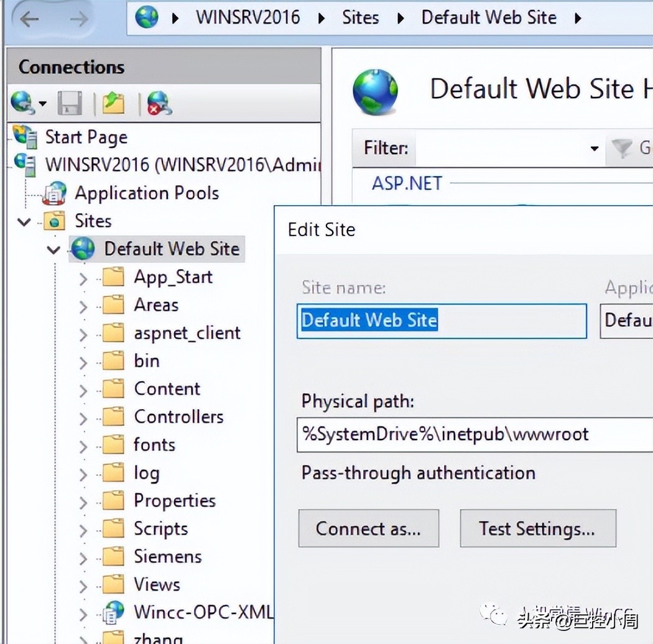
Task: Click the bin folder icon
Action: (x=113, y=360)
